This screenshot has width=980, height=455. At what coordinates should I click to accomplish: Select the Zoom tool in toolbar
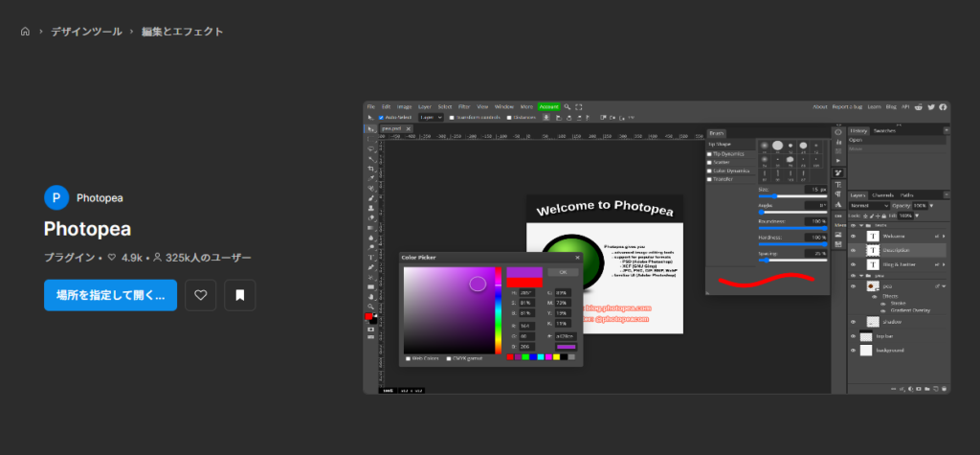point(370,307)
